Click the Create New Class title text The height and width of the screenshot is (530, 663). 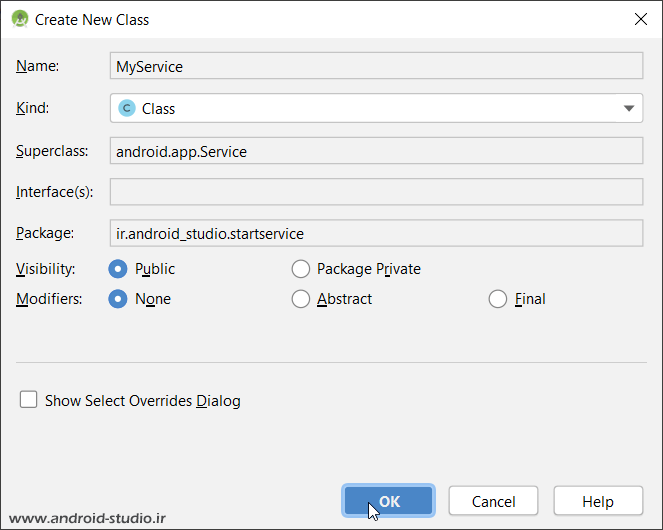point(92,19)
